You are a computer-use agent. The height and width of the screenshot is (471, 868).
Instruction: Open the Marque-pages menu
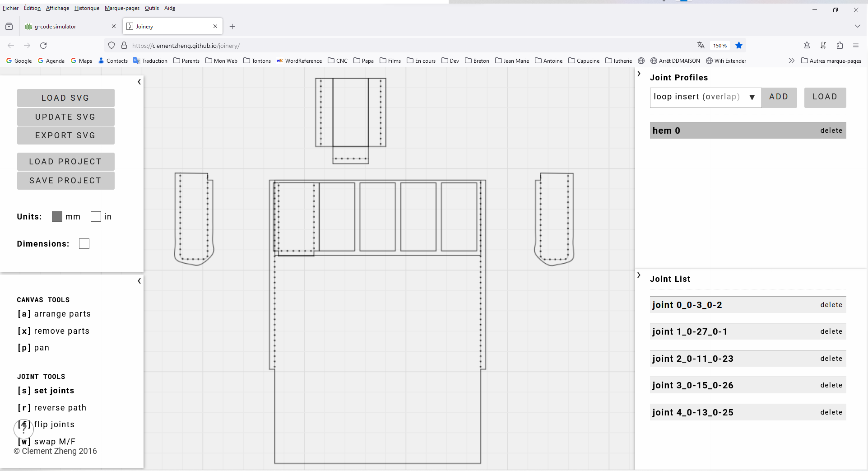pos(122,8)
